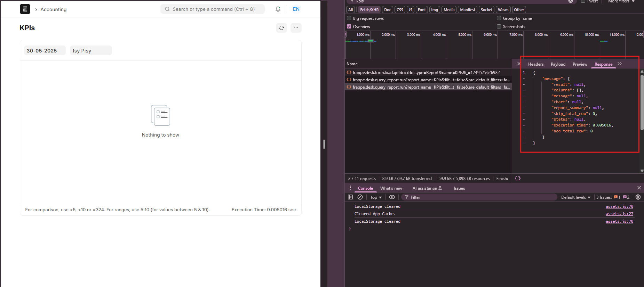This screenshot has height=287, width=644.
Task: Click the console Filter input
Action: click(479, 197)
